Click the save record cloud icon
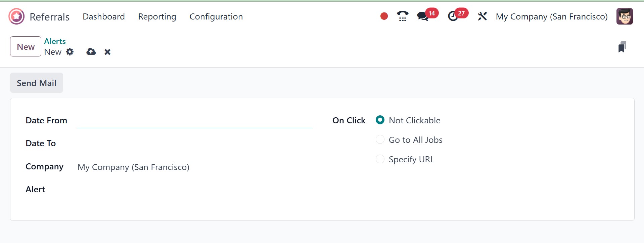Image resolution: width=644 pixels, height=243 pixels. click(x=91, y=52)
